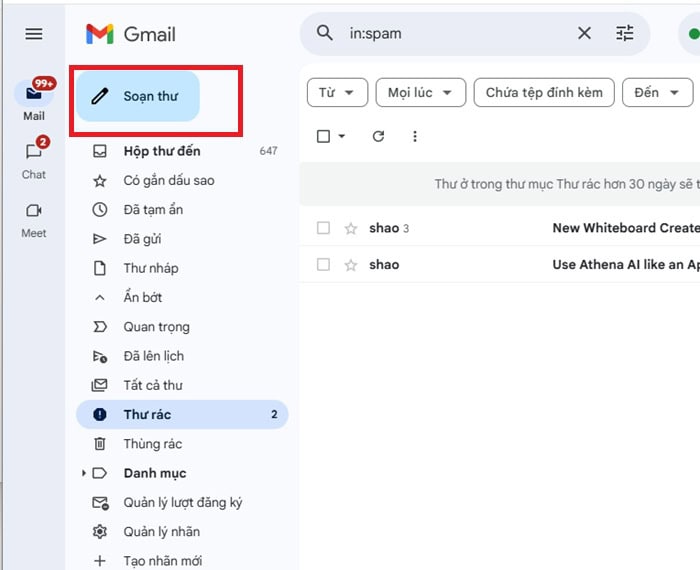Open Quan trọng important folder
This screenshot has height=570, width=700.
pos(182,327)
